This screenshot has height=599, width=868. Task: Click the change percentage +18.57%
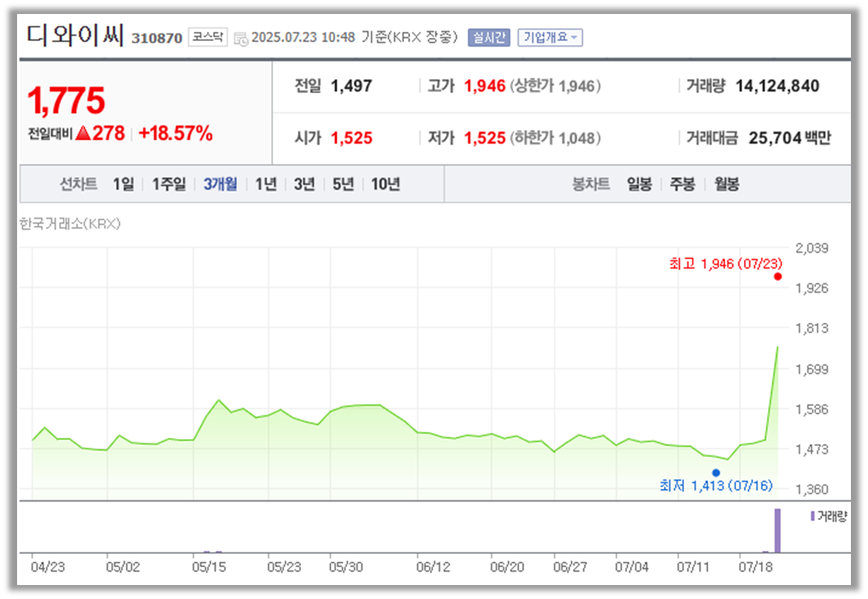(175, 133)
